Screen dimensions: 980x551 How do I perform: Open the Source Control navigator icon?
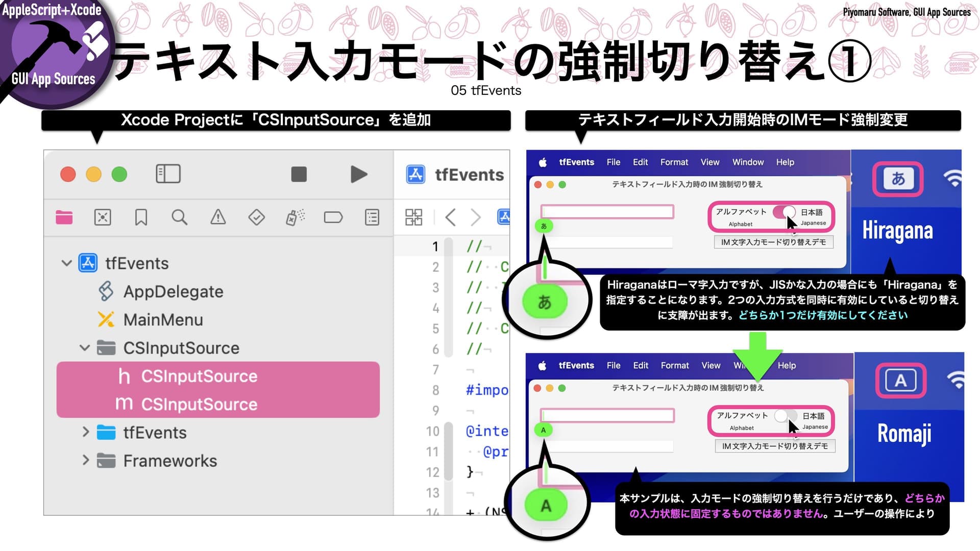pyautogui.click(x=103, y=217)
